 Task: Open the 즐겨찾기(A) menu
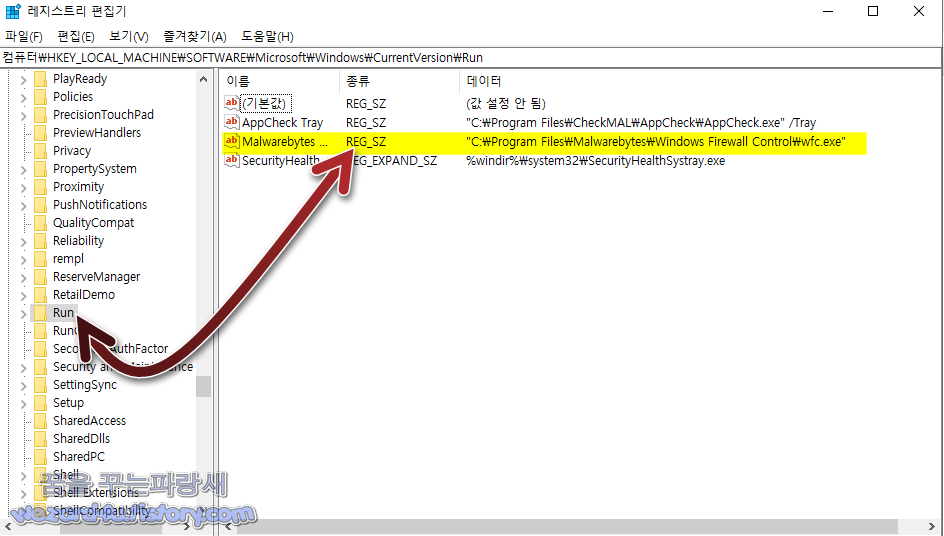point(195,37)
